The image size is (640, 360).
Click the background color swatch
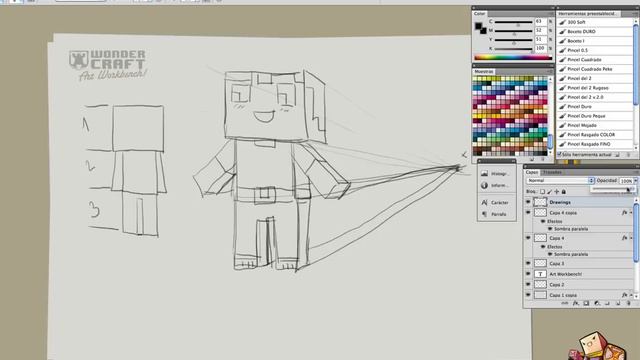point(483,31)
